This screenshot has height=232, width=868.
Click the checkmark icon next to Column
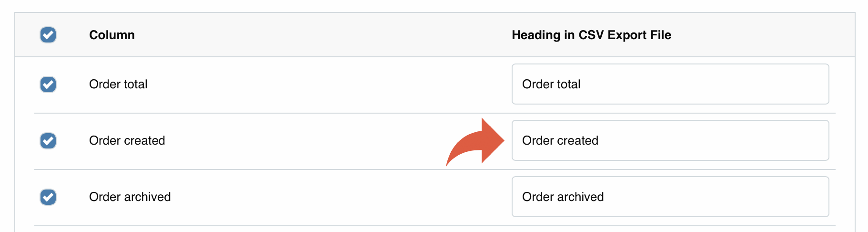[48, 35]
